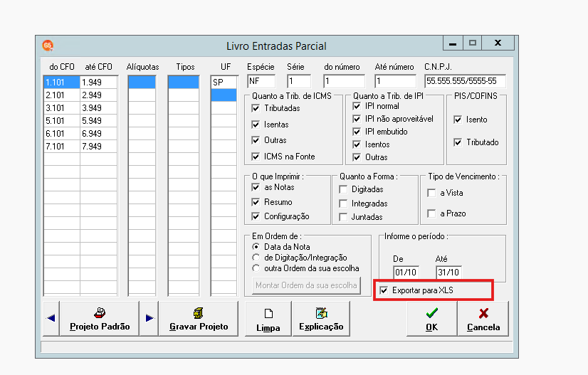Toggle the Tributadas ICMS checkbox
This screenshot has height=375, width=588.
tap(256, 108)
